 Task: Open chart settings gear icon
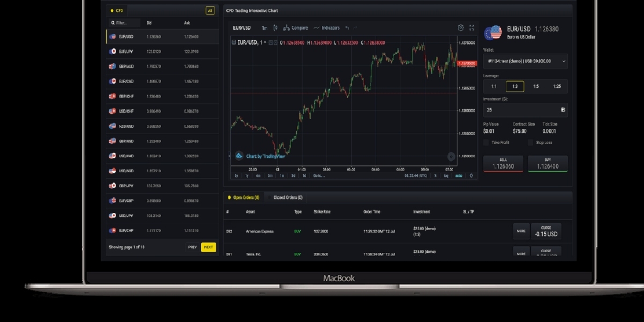(x=460, y=28)
